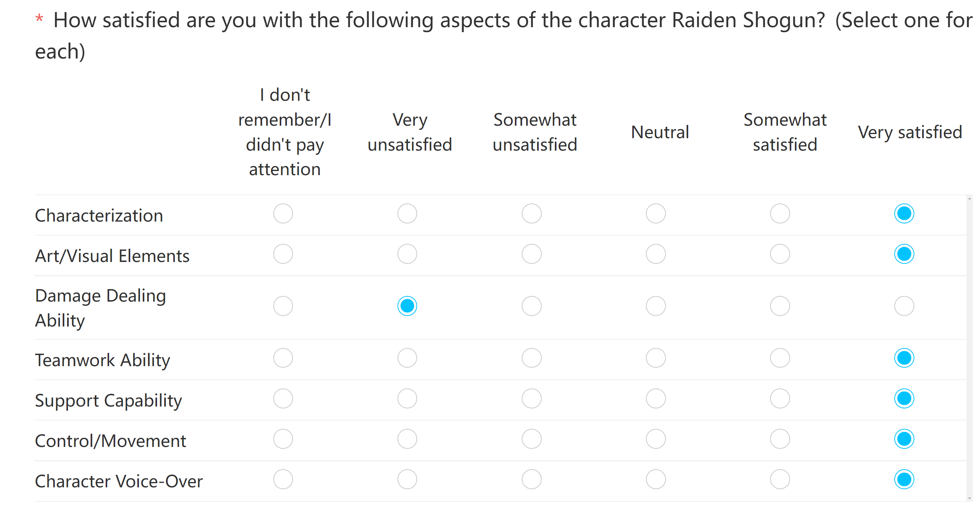Mark Art/Visual Elements as Very unsatisfied
The height and width of the screenshot is (513, 980).
coord(407,254)
